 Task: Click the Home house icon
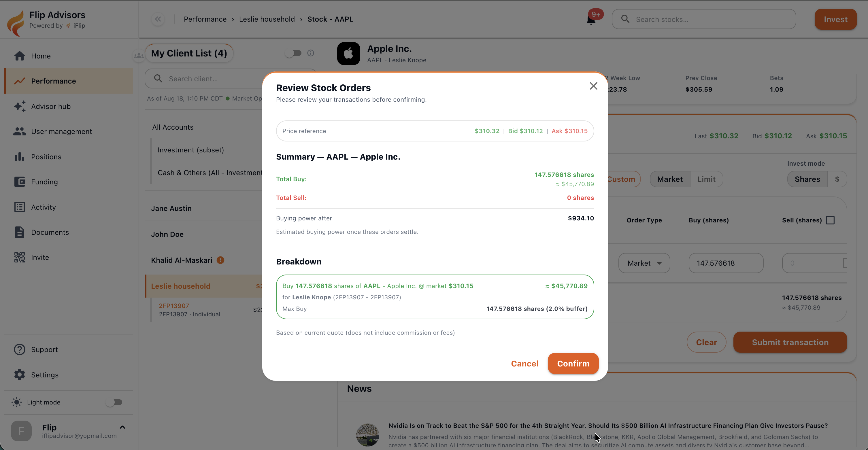20,56
